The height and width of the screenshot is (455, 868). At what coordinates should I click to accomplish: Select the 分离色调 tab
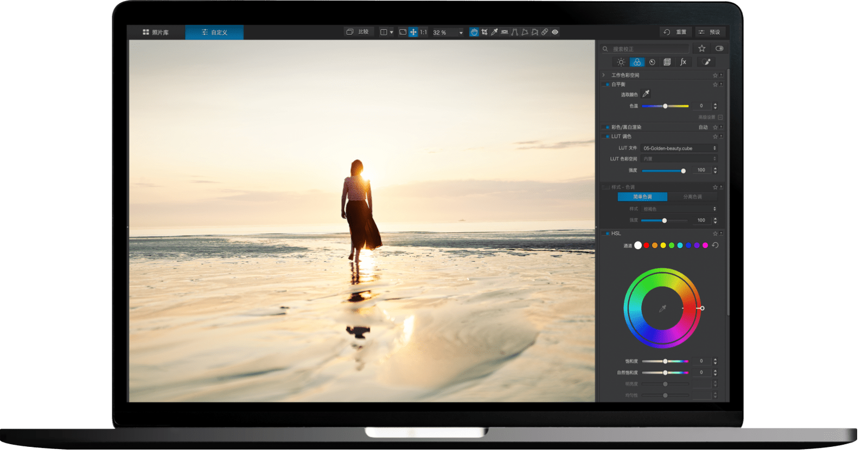click(692, 197)
